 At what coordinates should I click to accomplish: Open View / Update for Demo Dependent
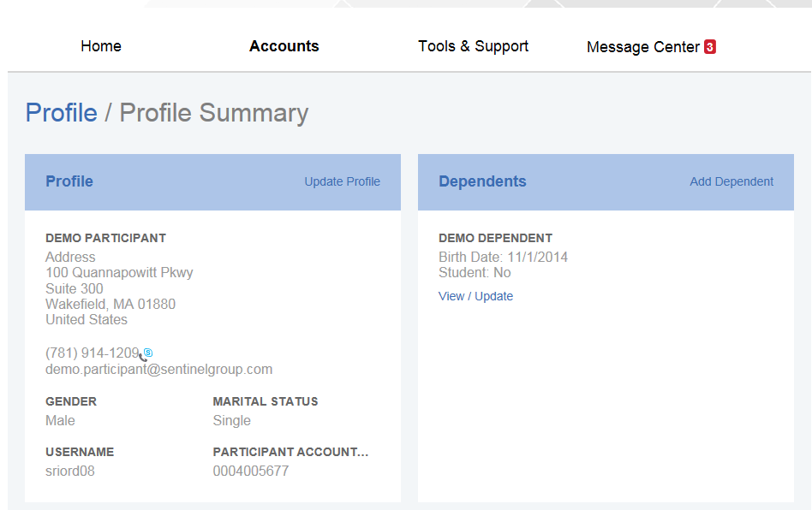click(x=475, y=296)
